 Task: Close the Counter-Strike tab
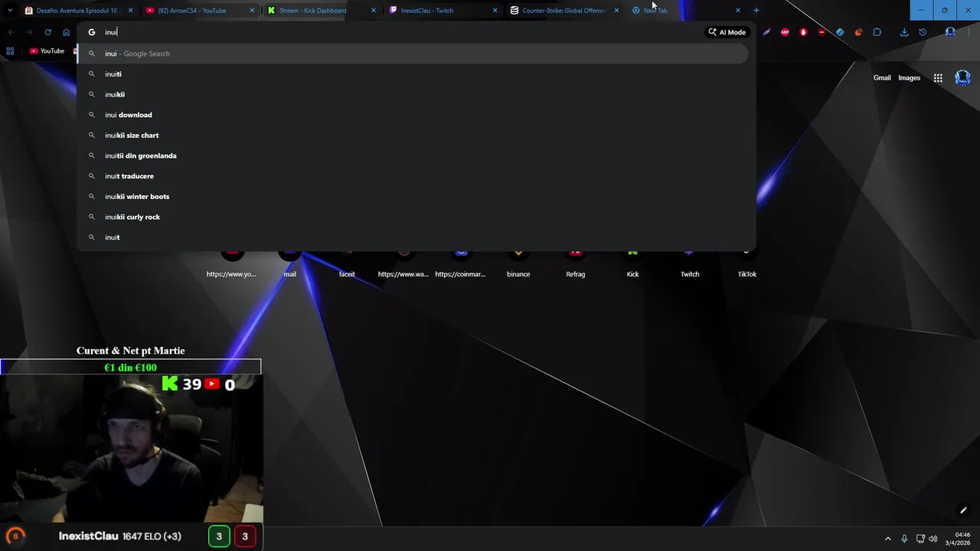[x=616, y=11]
